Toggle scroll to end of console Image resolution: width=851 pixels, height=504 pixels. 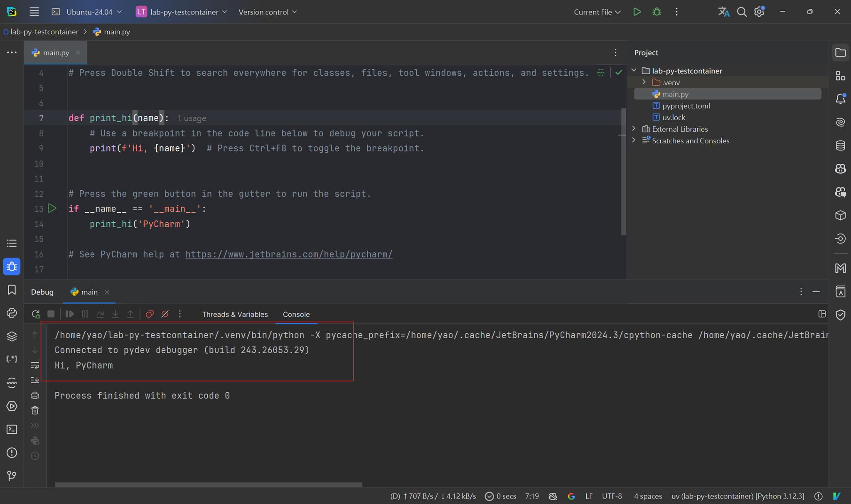35,380
